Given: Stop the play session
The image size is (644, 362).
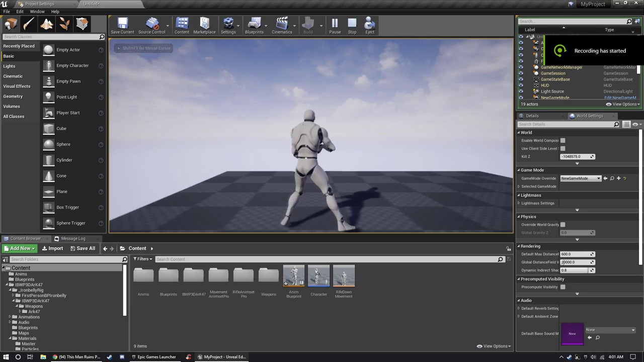Looking at the screenshot, I should pyautogui.click(x=352, y=26).
